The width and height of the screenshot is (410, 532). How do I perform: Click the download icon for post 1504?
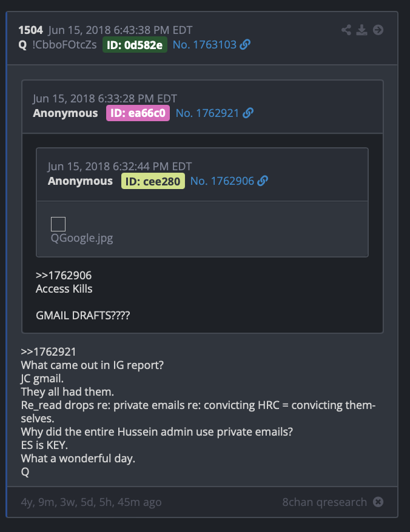(361, 30)
